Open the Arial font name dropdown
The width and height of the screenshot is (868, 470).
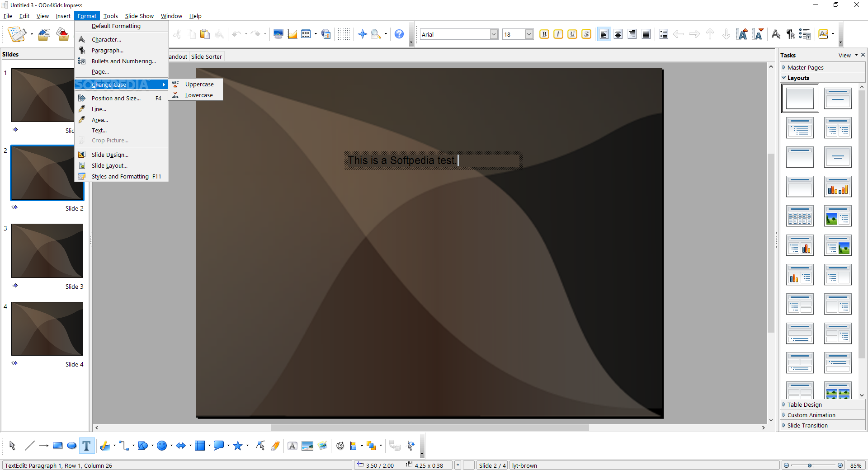coord(494,34)
